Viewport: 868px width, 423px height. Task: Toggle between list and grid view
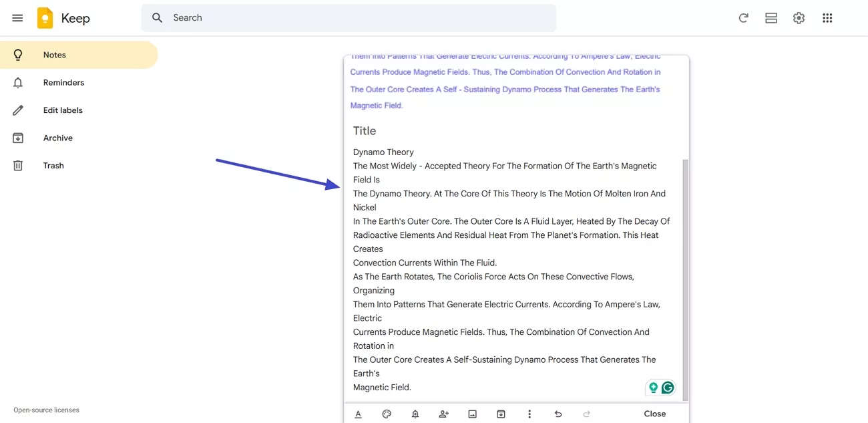tap(771, 18)
